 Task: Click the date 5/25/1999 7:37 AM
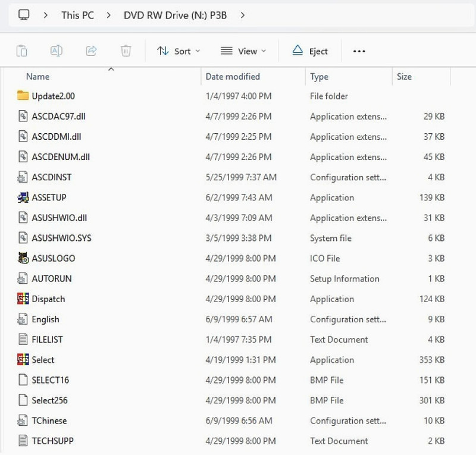[x=241, y=177]
